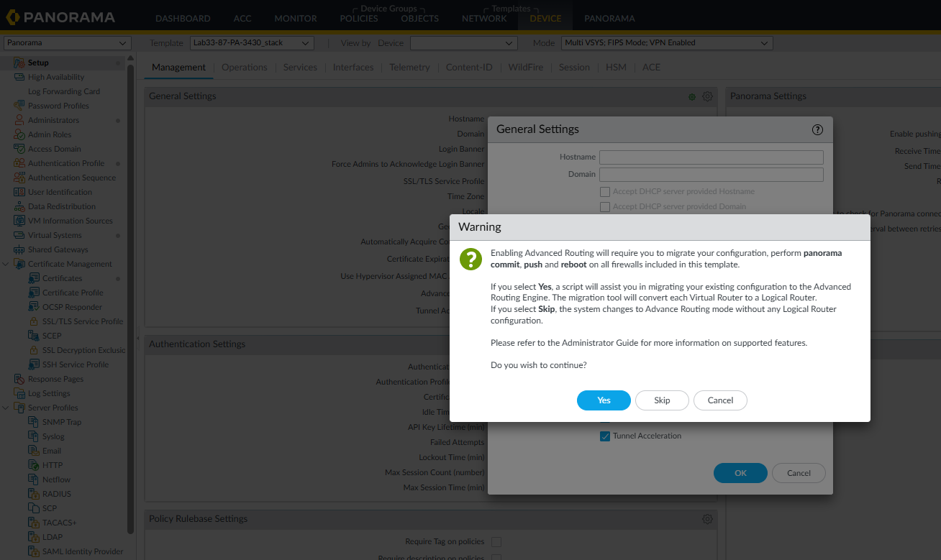Select SSH Service Profile in sidebar
Viewport: 941px width, 560px height.
[x=76, y=364]
